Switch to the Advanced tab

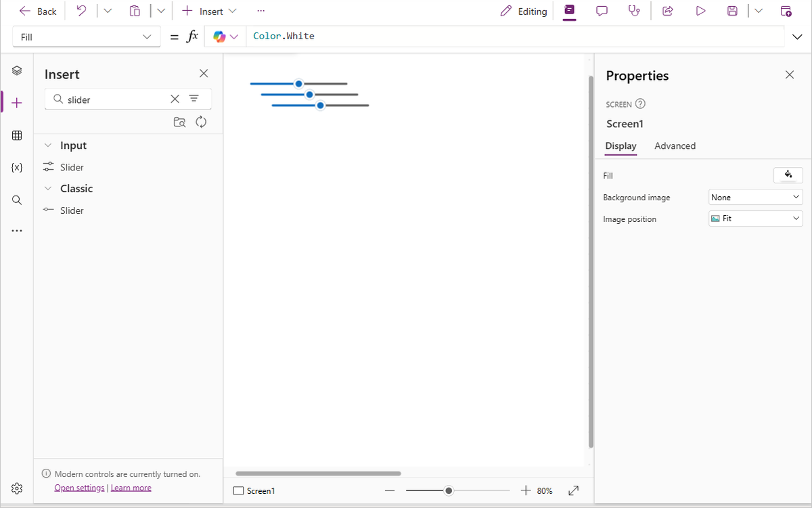(x=675, y=145)
